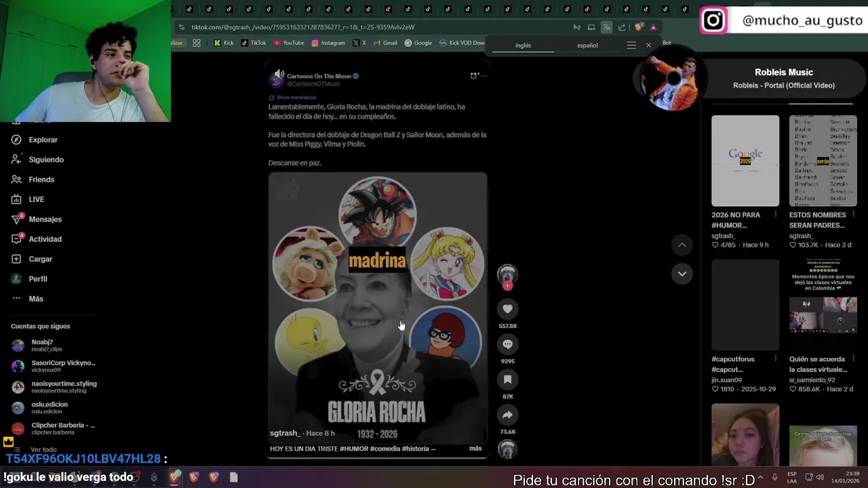868x488 pixels.
Task: Follow creator via plus avatar button
Action: click(507, 286)
